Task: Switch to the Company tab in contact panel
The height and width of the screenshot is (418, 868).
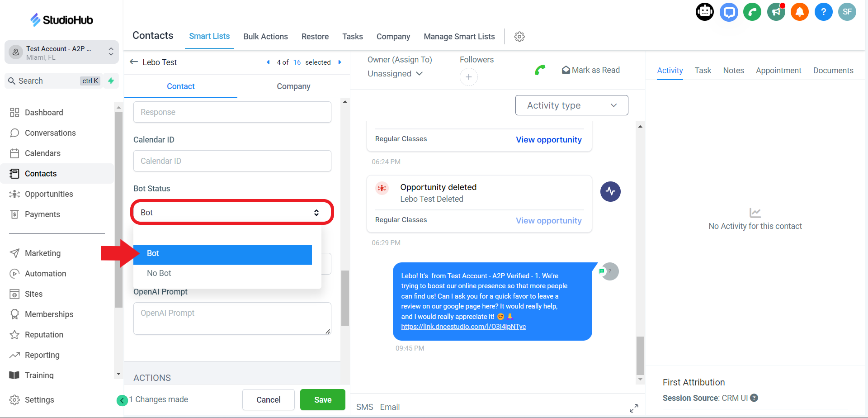Action: click(293, 86)
